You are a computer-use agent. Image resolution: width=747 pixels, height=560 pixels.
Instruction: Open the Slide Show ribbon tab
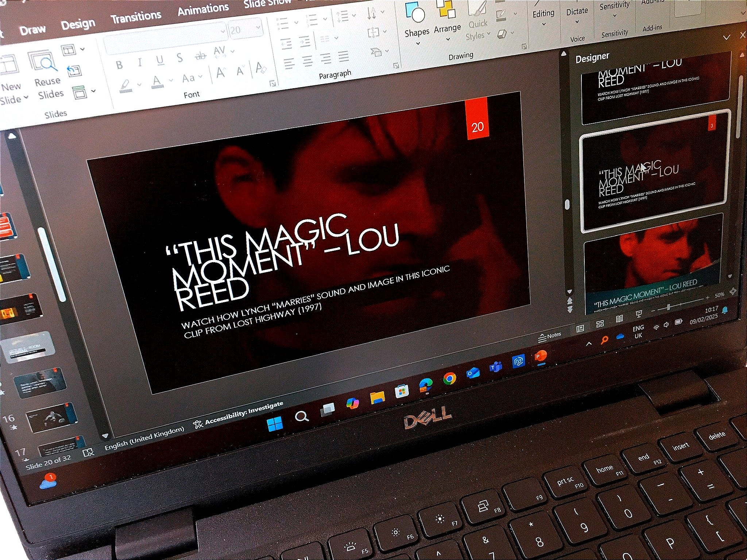point(267,3)
